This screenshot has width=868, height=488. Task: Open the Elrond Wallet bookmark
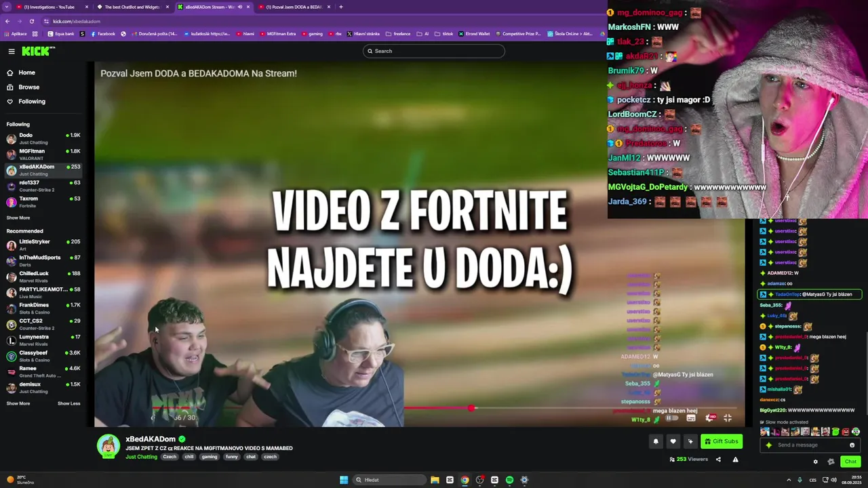[474, 34]
